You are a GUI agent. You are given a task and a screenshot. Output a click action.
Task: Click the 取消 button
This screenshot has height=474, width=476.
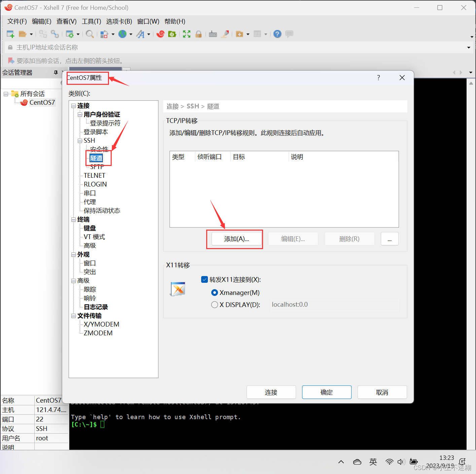pos(382,392)
